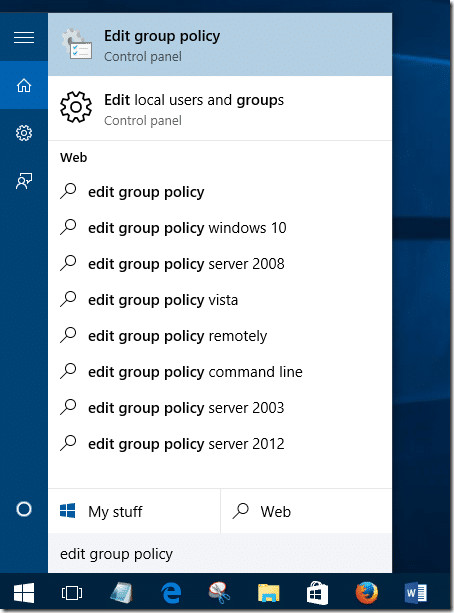Click the gear icon beside Edit local users
This screenshot has height=613, width=454.
(76, 107)
